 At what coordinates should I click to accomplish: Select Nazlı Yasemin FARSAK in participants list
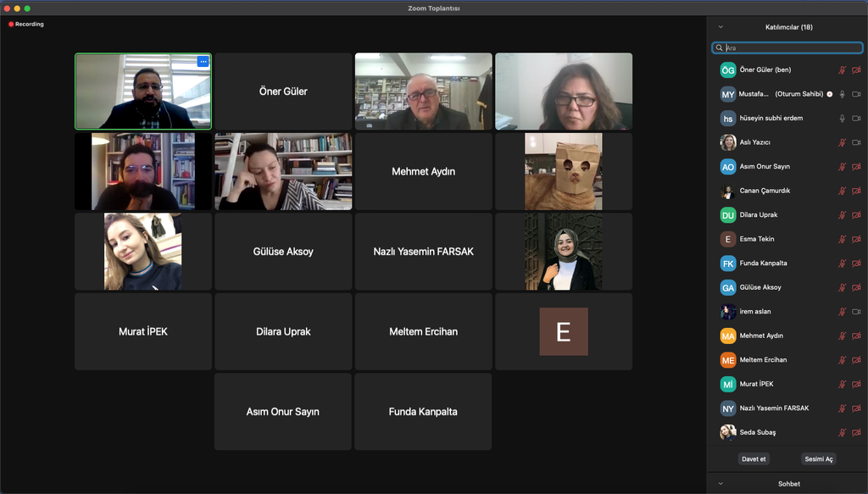[787, 408]
